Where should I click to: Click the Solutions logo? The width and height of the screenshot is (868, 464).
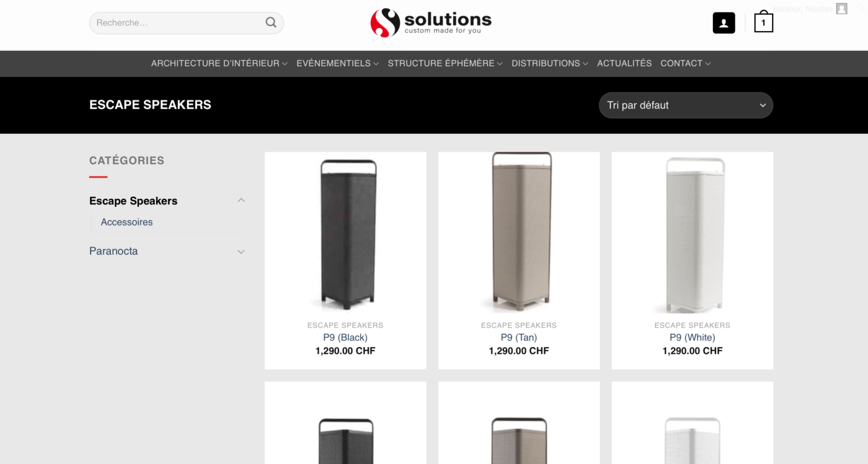(x=431, y=23)
